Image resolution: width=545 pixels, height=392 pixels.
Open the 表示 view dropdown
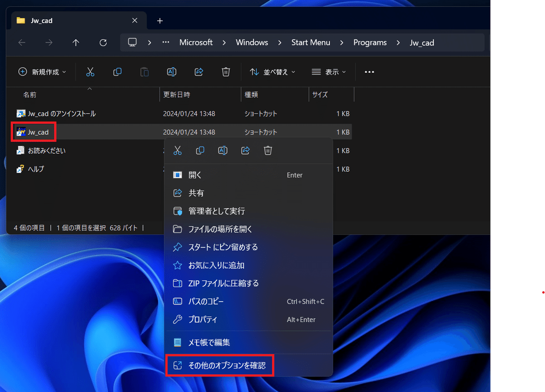click(x=329, y=72)
